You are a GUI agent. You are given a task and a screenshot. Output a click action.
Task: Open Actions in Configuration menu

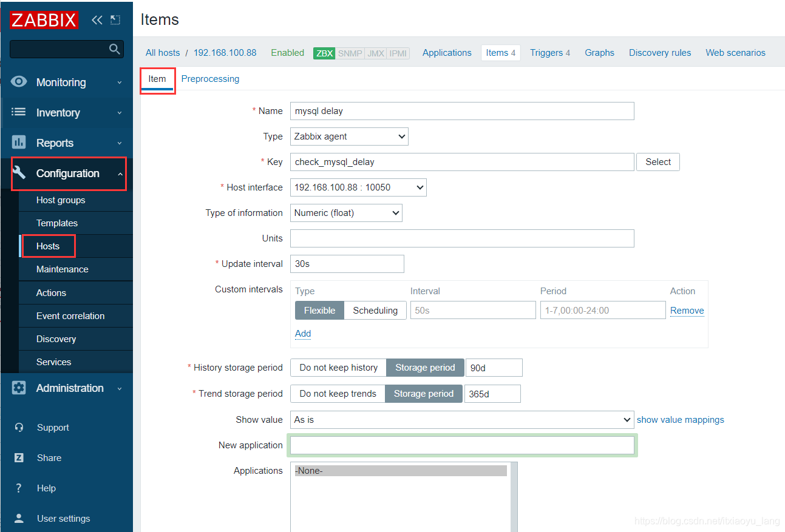coord(76,293)
